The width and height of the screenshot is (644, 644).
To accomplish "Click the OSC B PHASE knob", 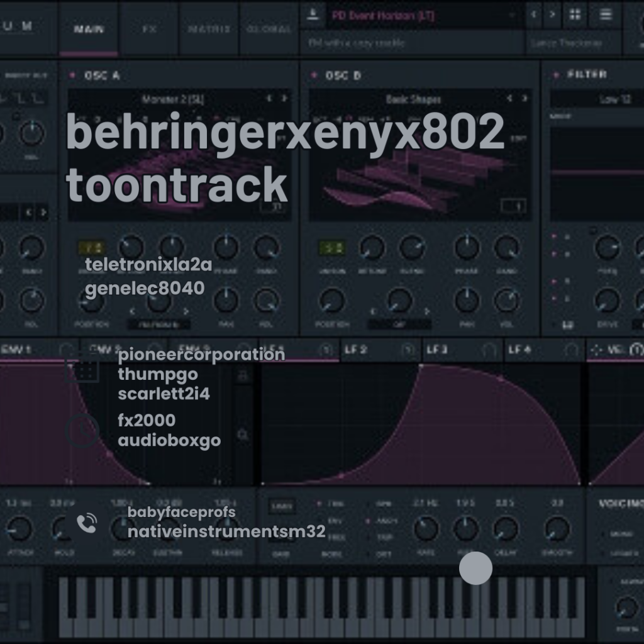I will 467,248.
